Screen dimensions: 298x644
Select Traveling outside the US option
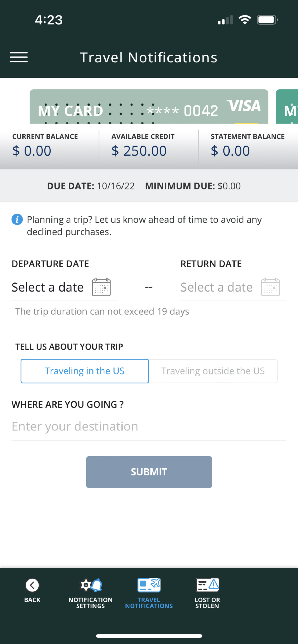point(213,371)
